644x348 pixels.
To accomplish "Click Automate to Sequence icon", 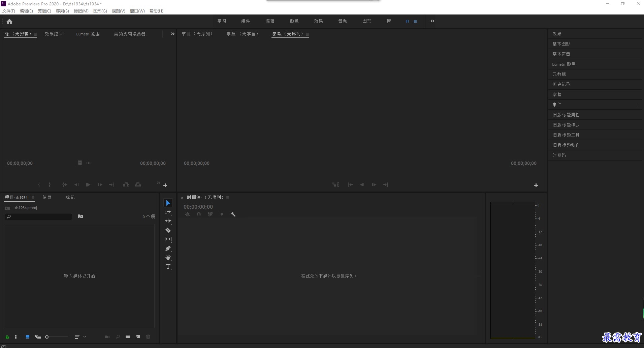I will click(x=107, y=337).
